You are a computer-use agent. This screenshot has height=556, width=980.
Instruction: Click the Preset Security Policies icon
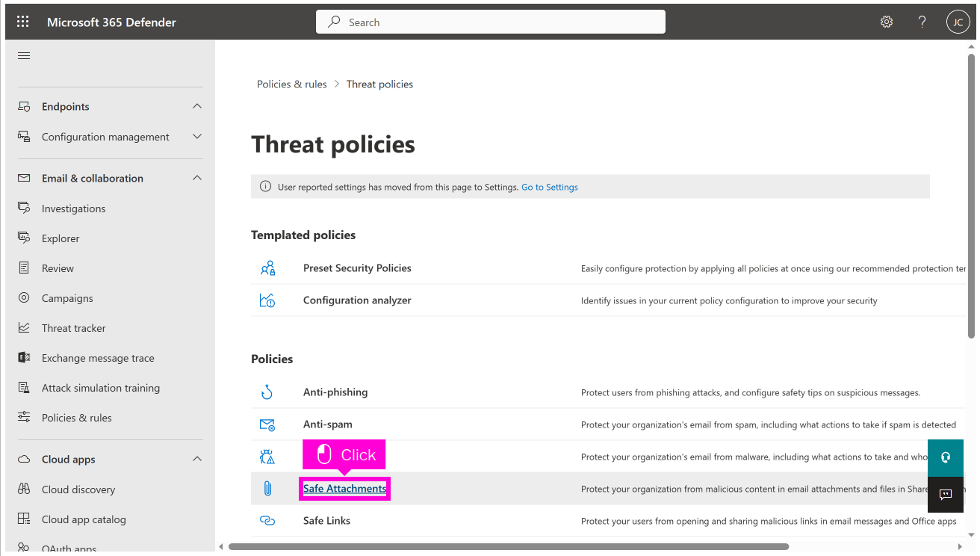pos(267,268)
